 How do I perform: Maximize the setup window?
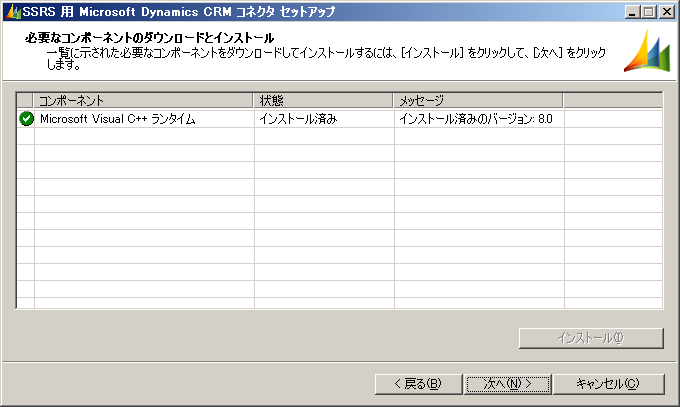[x=649, y=12]
